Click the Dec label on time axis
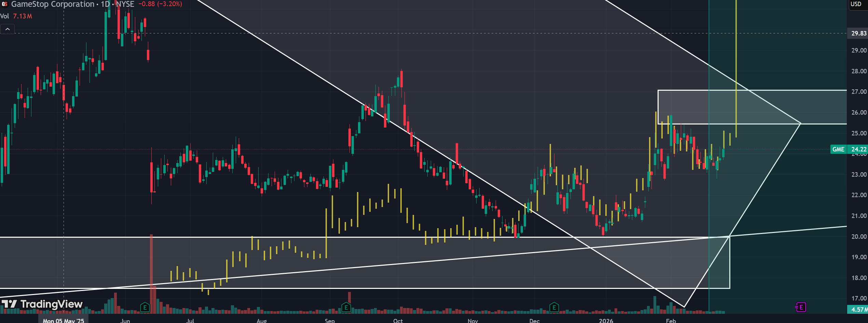This screenshot has width=868, height=323. click(x=534, y=321)
